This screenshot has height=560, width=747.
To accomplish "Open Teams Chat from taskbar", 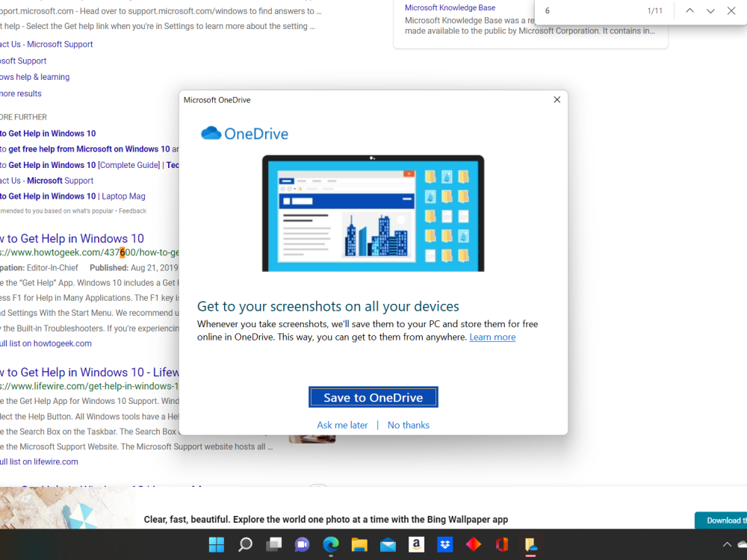I will point(302,544).
